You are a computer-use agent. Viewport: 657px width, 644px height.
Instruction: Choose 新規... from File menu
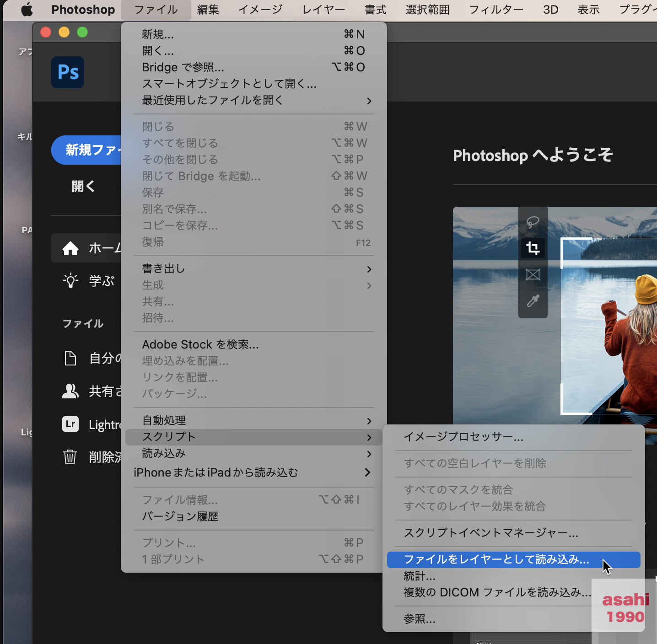[254, 34]
